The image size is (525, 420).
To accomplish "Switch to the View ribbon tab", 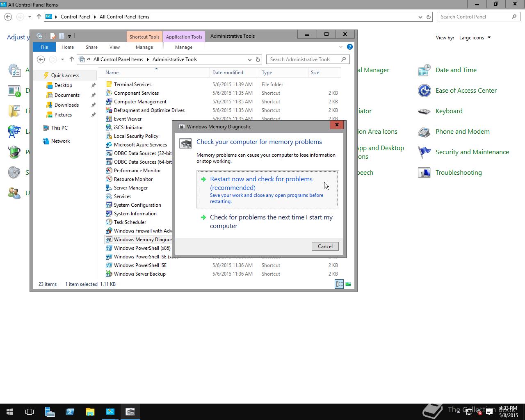I will pyautogui.click(x=114, y=47).
